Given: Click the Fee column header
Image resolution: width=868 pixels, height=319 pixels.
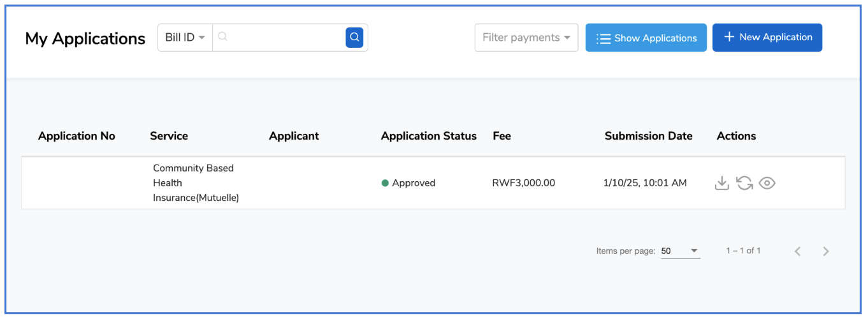Looking at the screenshot, I should (502, 136).
